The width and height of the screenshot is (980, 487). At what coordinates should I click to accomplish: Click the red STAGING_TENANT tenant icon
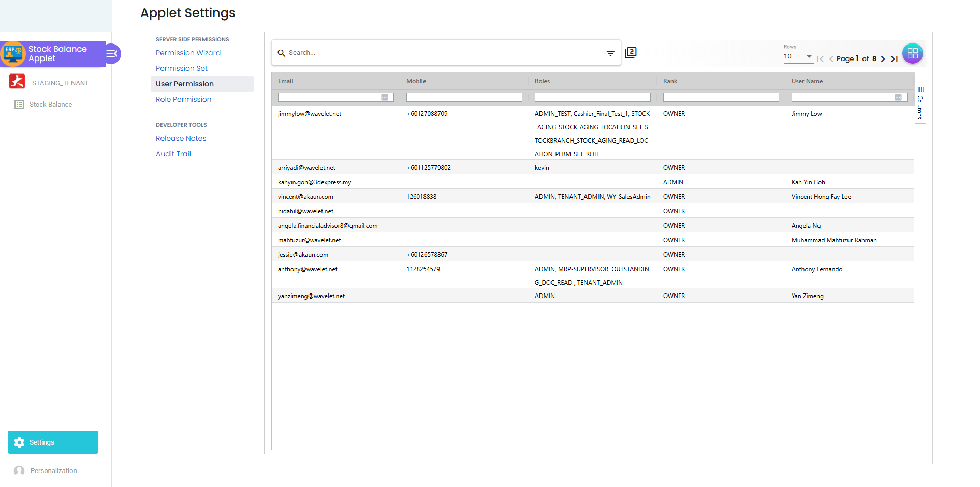coord(17,82)
